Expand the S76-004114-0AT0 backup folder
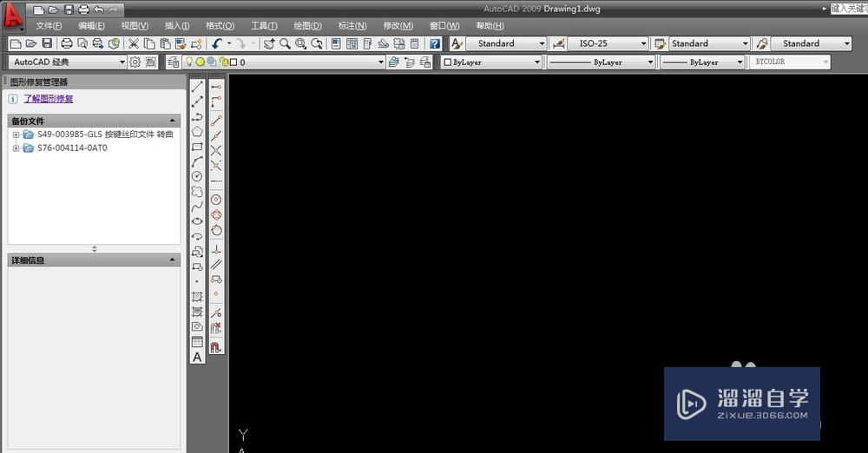 tap(16, 148)
